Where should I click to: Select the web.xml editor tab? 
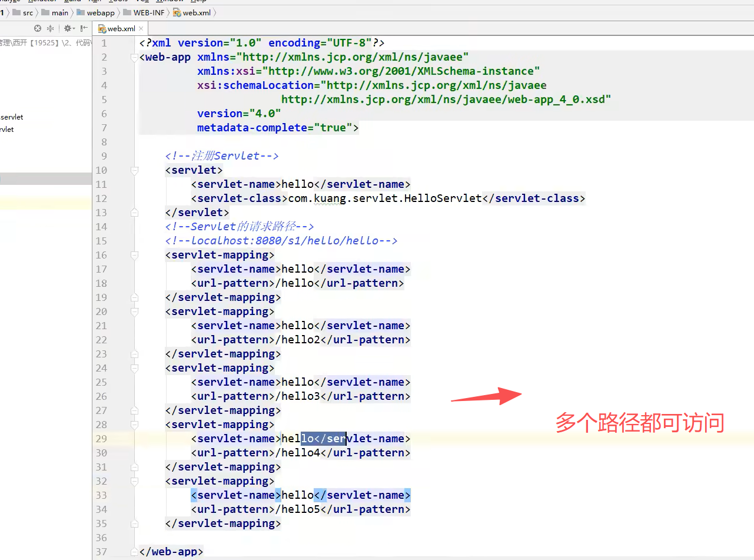click(x=121, y=28)
